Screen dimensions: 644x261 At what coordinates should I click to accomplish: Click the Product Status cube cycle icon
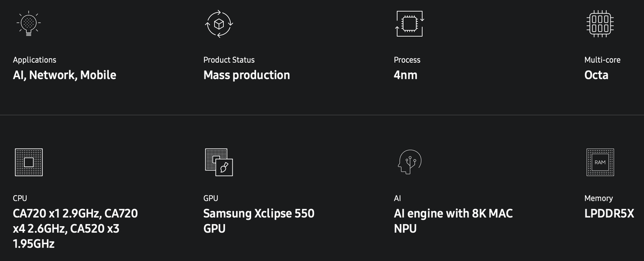point(218,23)
